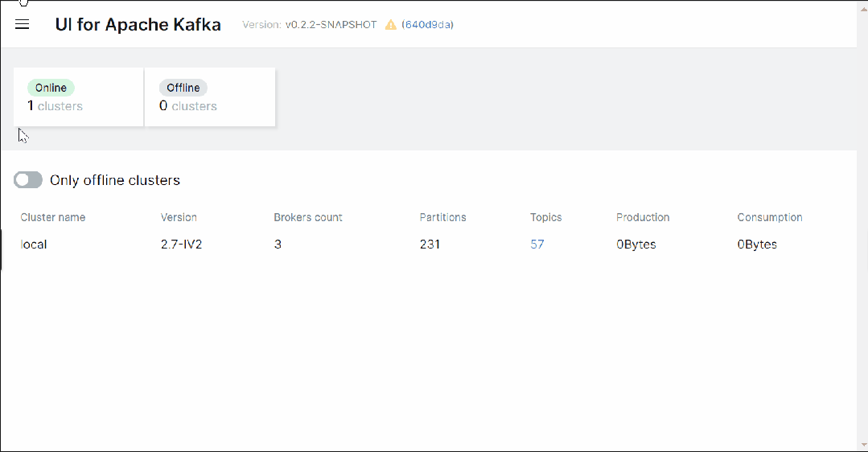Open the 57 topics link

[x=537, y=244]
